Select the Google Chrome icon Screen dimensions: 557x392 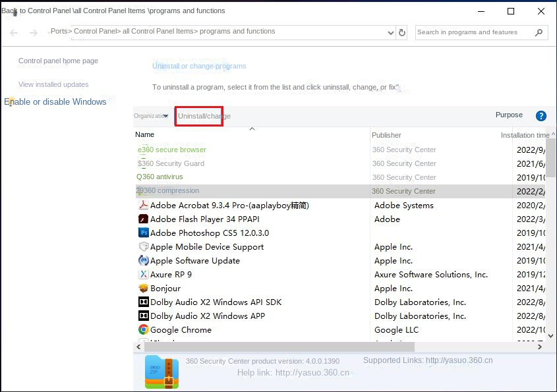pos(144,329)
